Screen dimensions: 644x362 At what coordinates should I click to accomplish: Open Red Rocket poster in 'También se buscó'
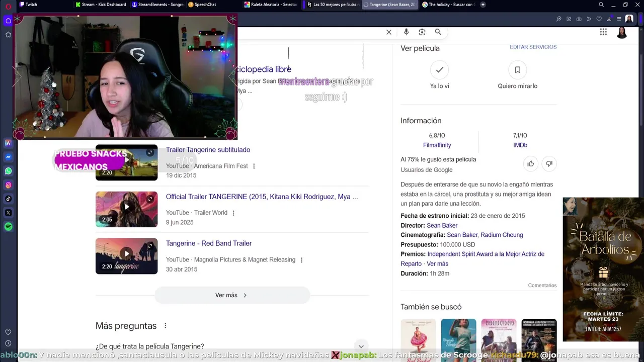coord(418,340)
